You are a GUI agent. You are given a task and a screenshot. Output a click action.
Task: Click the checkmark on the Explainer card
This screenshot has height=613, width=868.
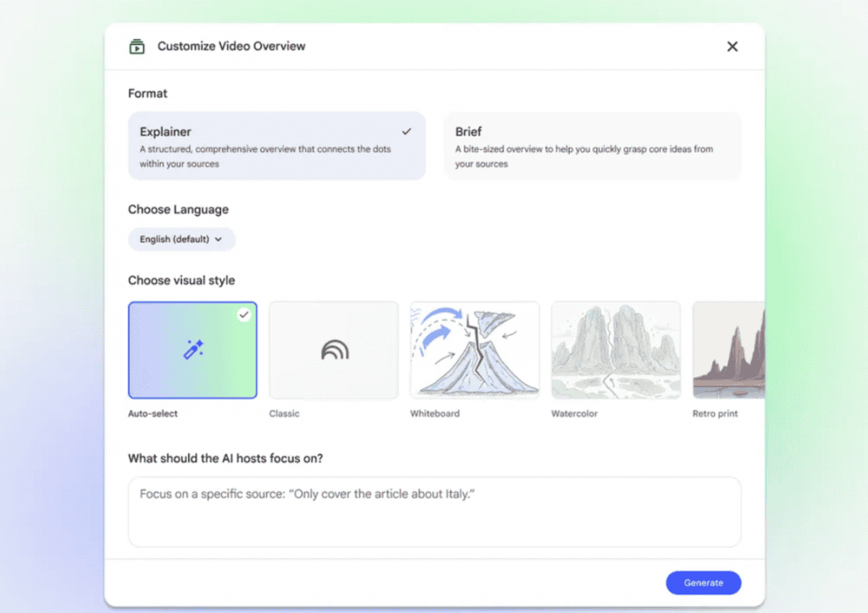coord(407,131)
